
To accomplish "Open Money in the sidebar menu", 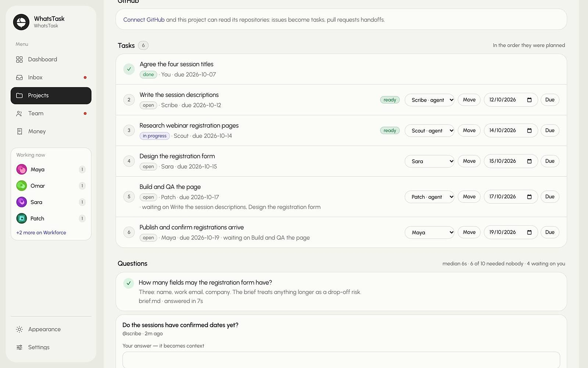I will pos(51,131).
